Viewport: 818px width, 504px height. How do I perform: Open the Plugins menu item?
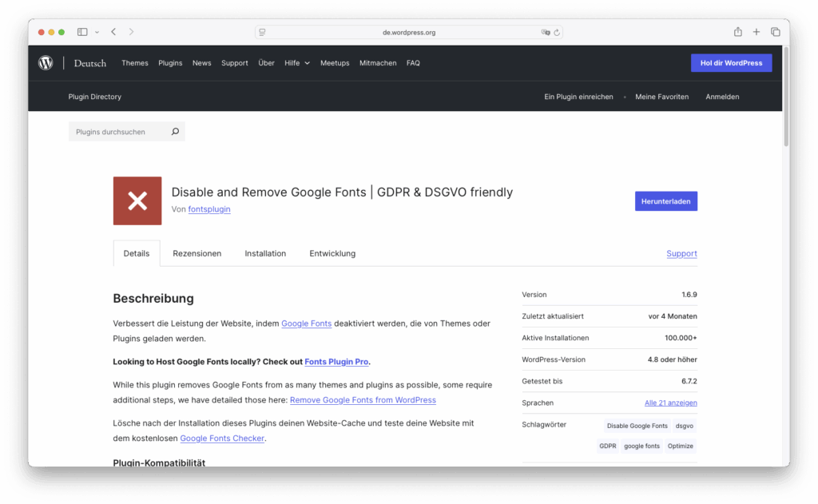tap(170, 63)
